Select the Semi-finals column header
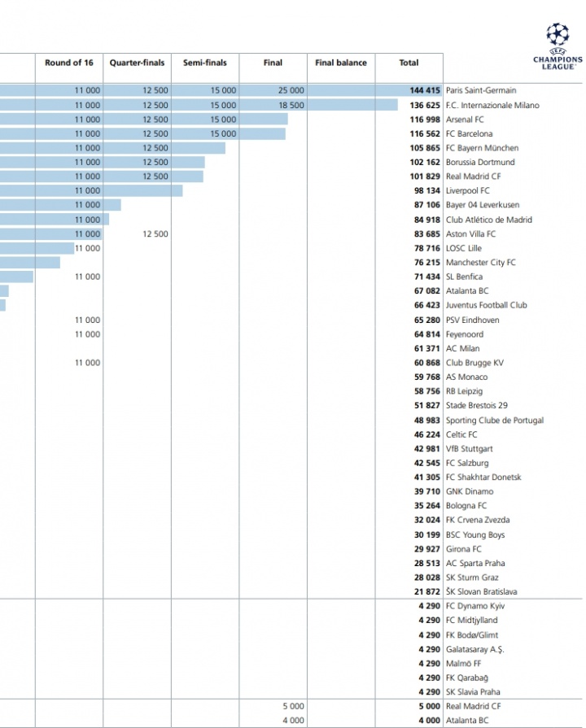This screenshot has width=586, height=728. point(204,63)
